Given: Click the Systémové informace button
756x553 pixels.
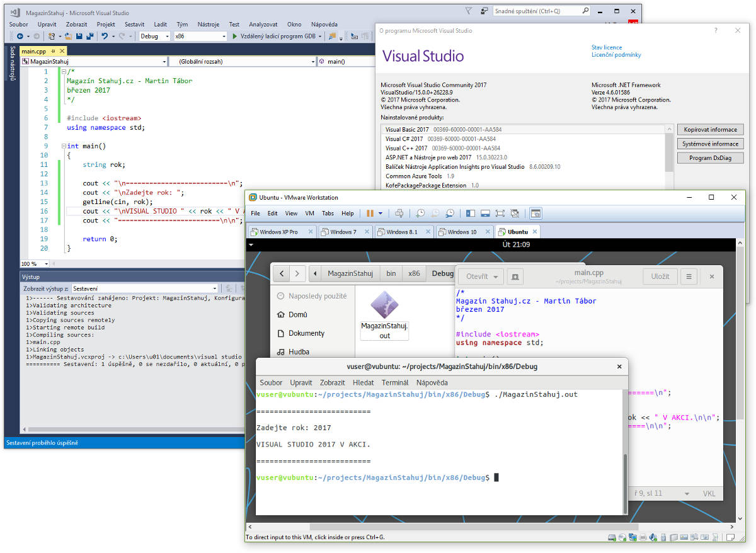Looking at the screenshot, I should [710, 144].
